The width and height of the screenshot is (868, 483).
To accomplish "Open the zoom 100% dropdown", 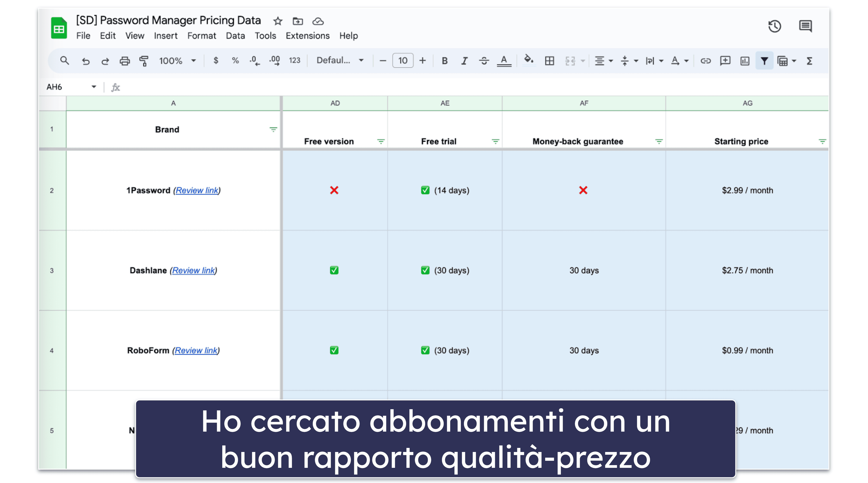I will click(x=177, y=61).
